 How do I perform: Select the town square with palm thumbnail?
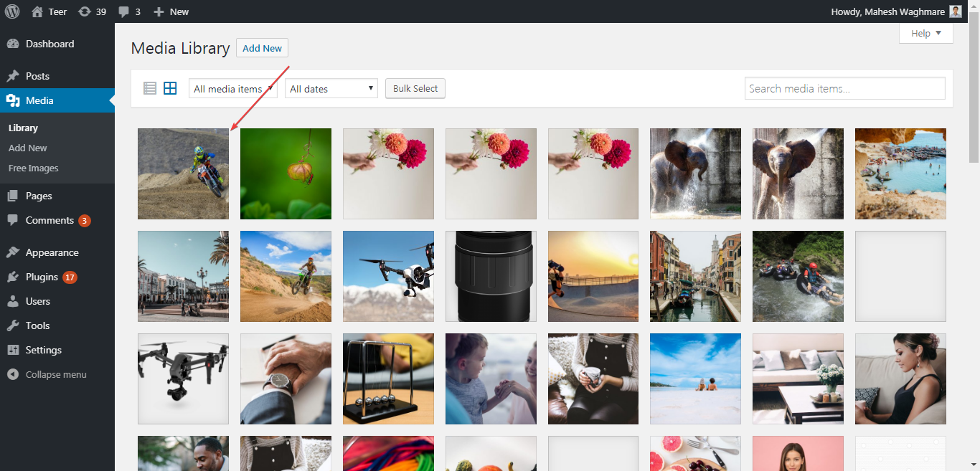point(183,276)
